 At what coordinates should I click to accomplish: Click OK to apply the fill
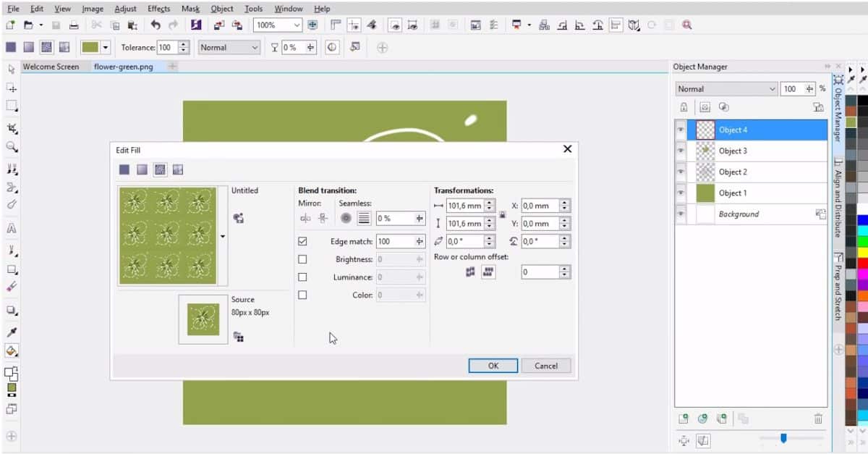(493, 366)
